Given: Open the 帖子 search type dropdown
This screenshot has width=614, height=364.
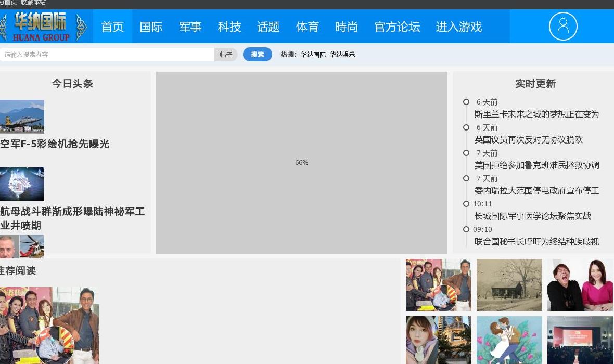Looking at the screenshot, I should 226,55.
